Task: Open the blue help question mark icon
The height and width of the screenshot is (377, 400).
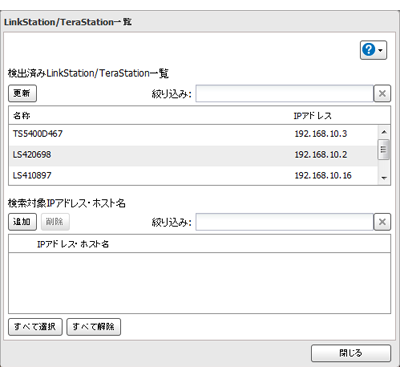Action: tap(369, 50)
